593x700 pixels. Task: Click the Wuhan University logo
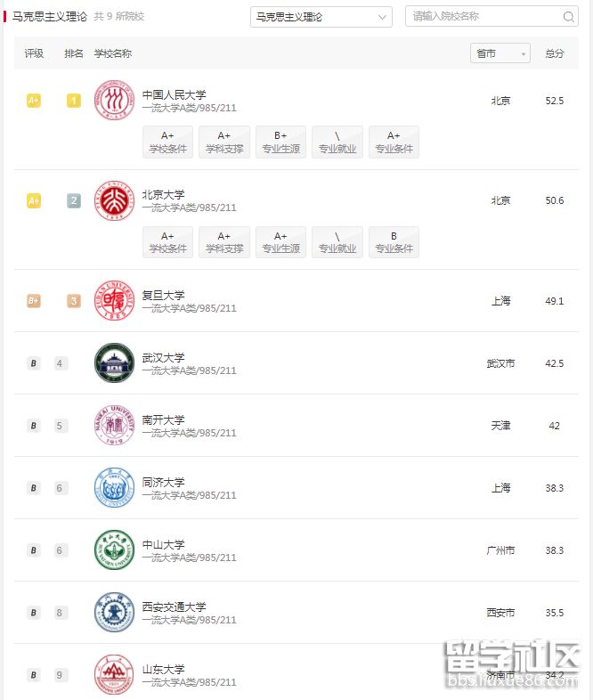[114, 363]
